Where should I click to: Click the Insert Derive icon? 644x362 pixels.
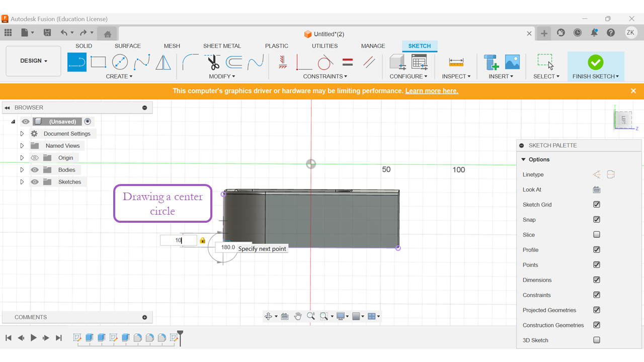click(491, 62)
